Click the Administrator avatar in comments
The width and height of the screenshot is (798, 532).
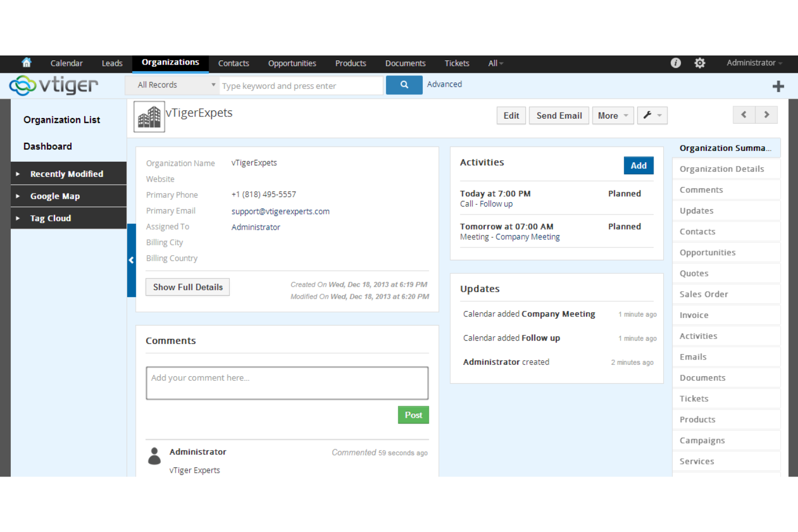[x=154, y=456]
